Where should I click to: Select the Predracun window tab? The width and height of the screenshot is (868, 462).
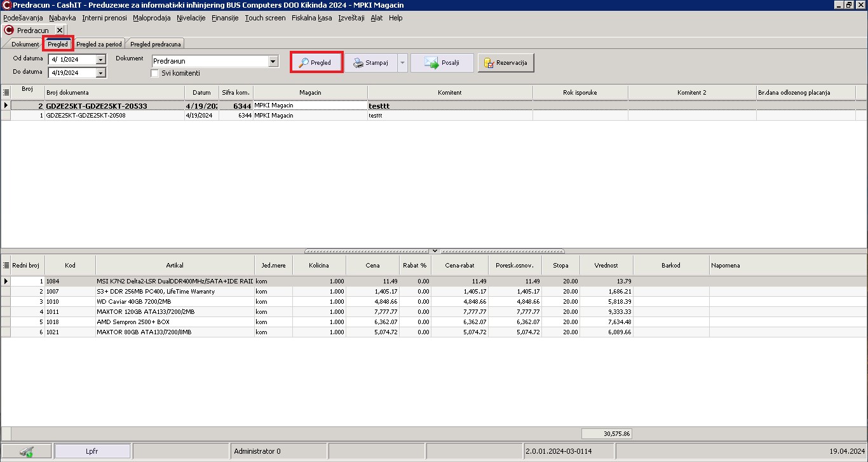coord(32,30)
